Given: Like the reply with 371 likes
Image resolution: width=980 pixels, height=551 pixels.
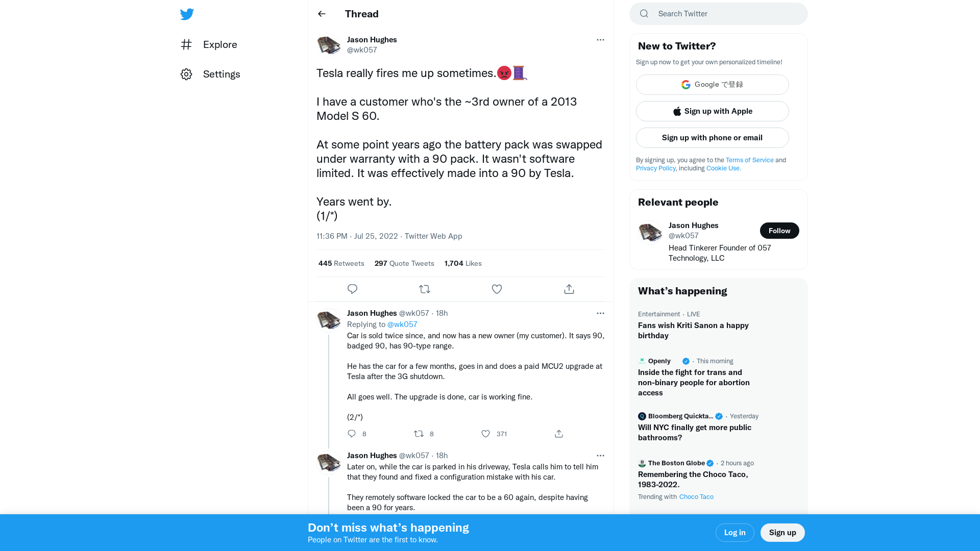Looking at the screenshot, I should (485, 434).
